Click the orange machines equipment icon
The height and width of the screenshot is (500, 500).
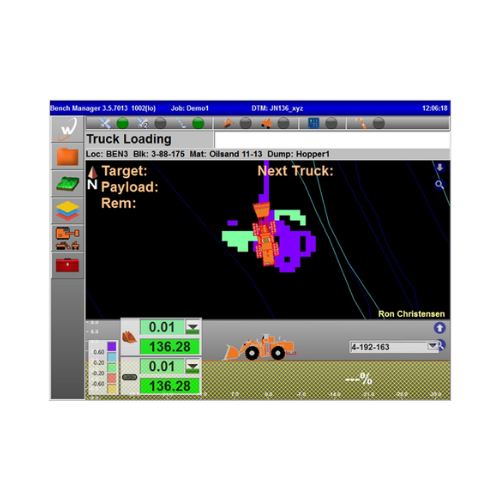point(67,238)
